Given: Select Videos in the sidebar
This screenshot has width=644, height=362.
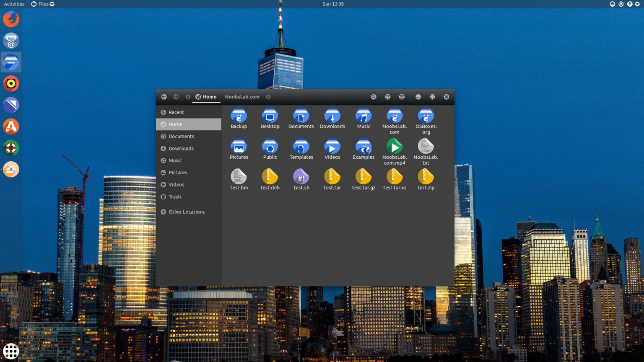Looking at the screenshot, I should pyautogui.click(x=176, y=184).
